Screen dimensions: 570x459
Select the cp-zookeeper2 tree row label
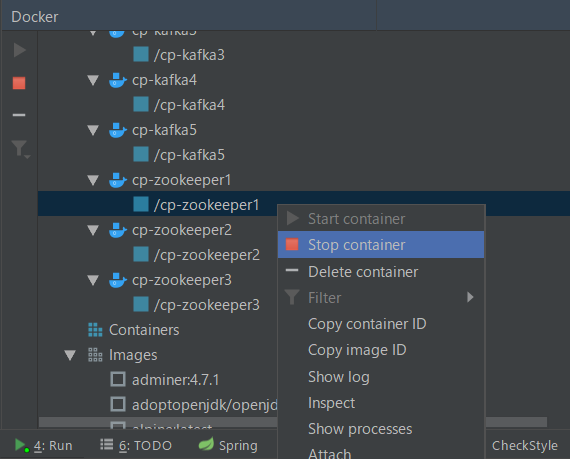182,230
